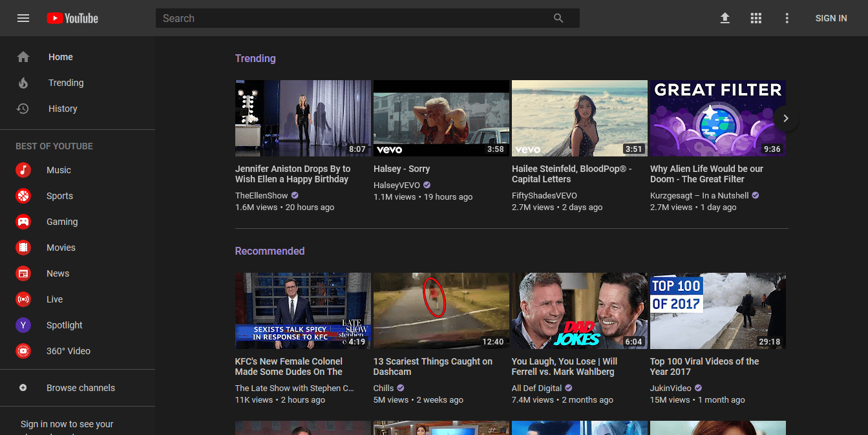
Task: Play the Halsey - Sorry thumbnail
Action: [x=441, y=118]
